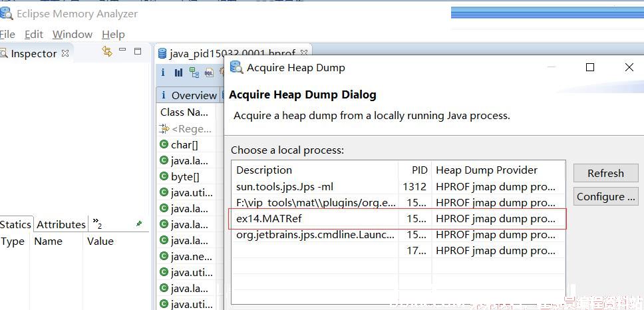Open the OQL query editor icon
The height and width of the screenshot is (310, 644).
(209, 73)
